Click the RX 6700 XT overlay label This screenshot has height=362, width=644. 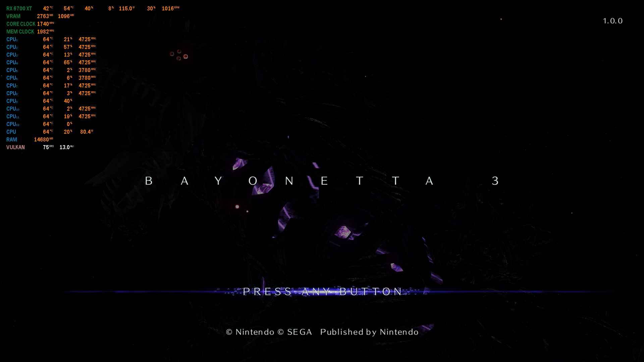[x=19, y=8]
